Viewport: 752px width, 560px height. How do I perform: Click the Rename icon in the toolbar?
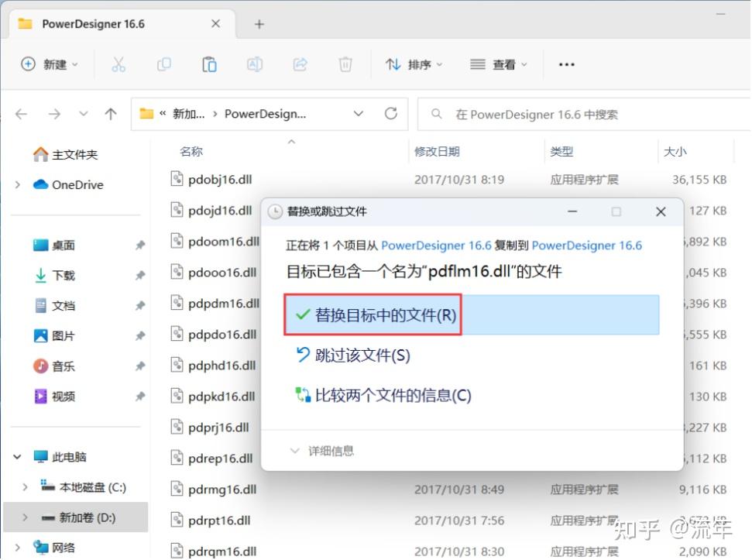pyautogui.click(x=255, y=64)
